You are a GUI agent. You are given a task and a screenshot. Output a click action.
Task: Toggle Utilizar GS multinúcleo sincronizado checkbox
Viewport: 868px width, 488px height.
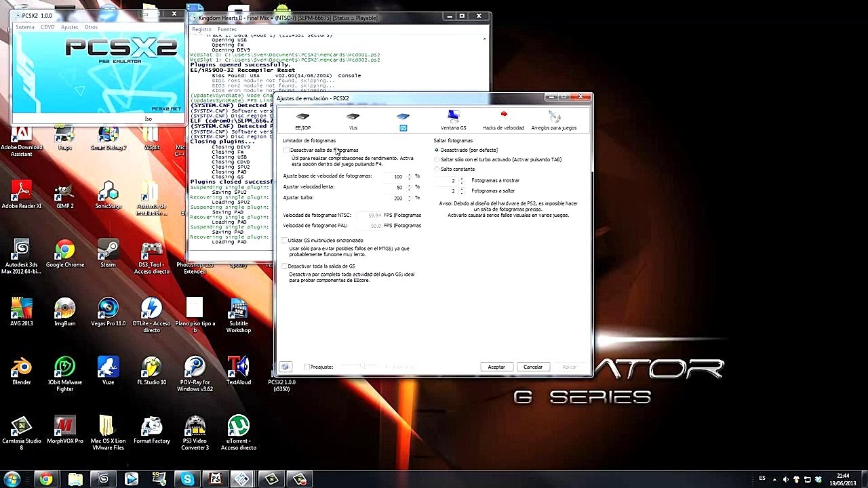[x=285, y=241]
